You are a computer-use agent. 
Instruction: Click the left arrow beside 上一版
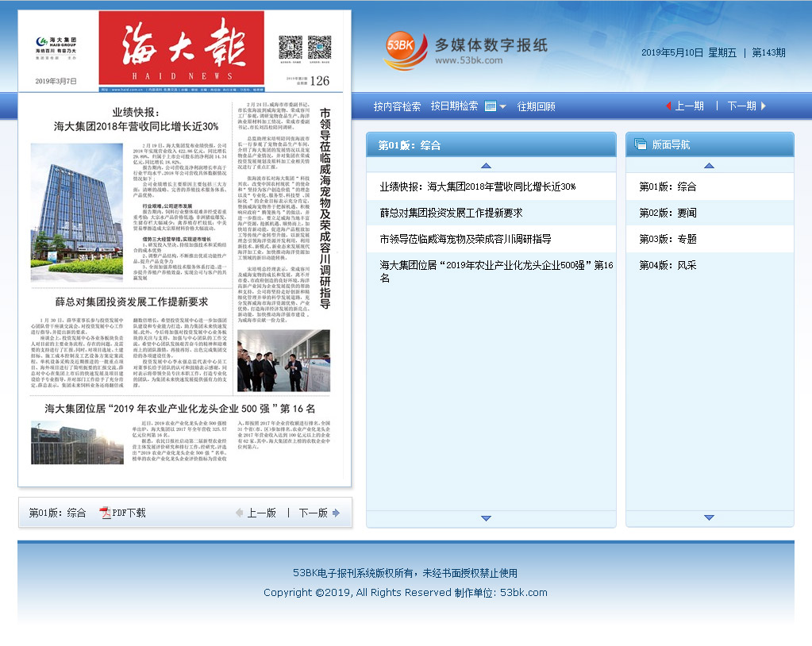click(x=239, y=513)
